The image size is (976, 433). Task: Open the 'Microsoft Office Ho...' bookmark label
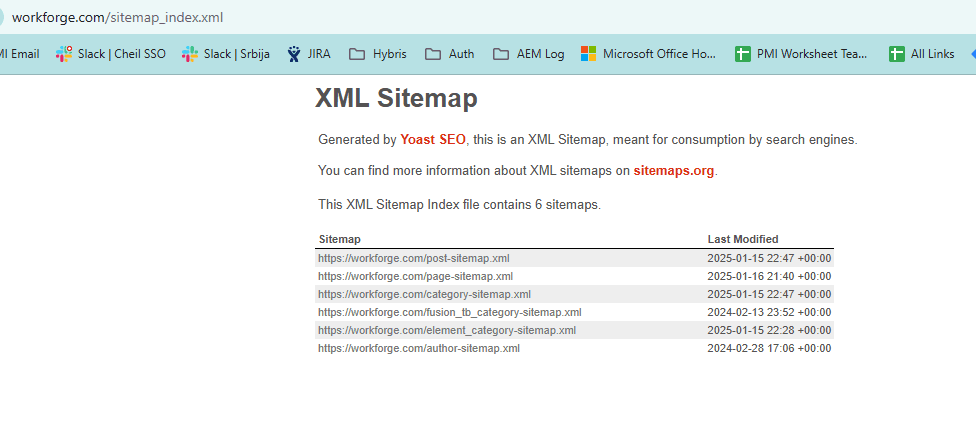tap(659, 54)
